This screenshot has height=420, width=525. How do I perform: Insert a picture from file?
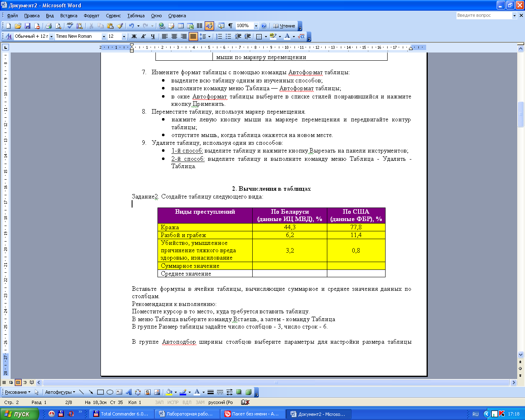coord(157,392)
